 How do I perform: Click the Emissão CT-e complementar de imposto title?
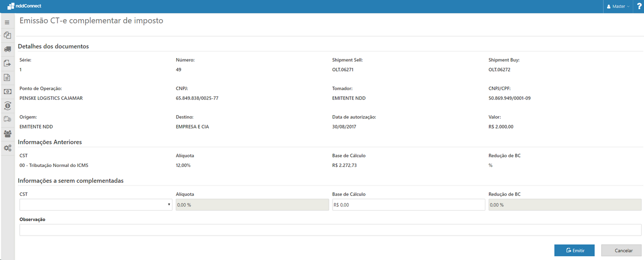click(x=92, y=21)
